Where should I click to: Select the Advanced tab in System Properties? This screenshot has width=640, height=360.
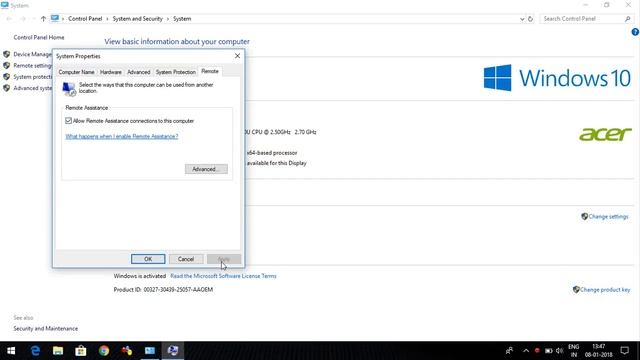click(139, 72)
